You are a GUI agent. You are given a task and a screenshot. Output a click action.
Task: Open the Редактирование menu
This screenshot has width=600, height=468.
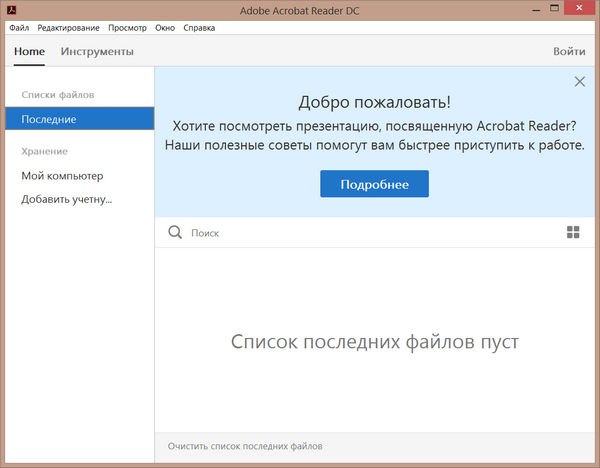pos(68,28)
